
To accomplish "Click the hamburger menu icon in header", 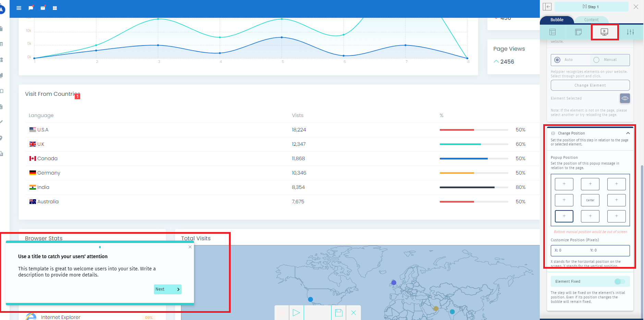I will (19, 8).
